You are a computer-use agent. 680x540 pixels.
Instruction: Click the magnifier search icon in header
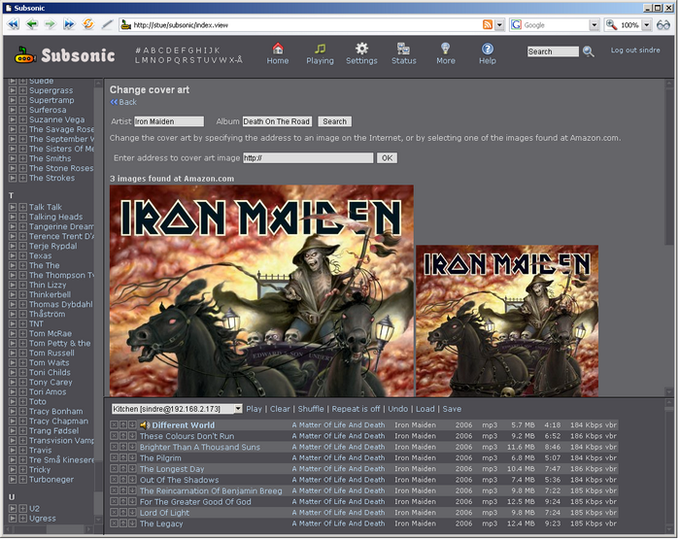pyautogui.click(x=588, y=51)
